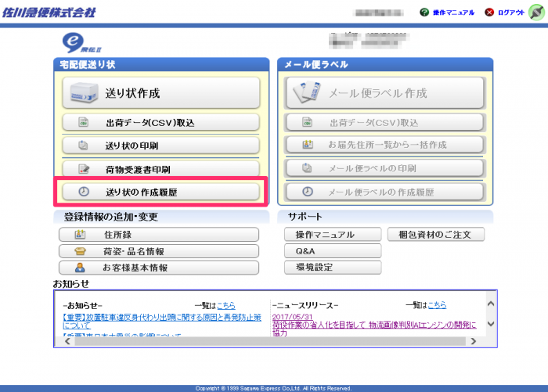Click the CSV icon in メール便ラベル panel
This screenshot has width=548, height=392.
coord(307,122)
